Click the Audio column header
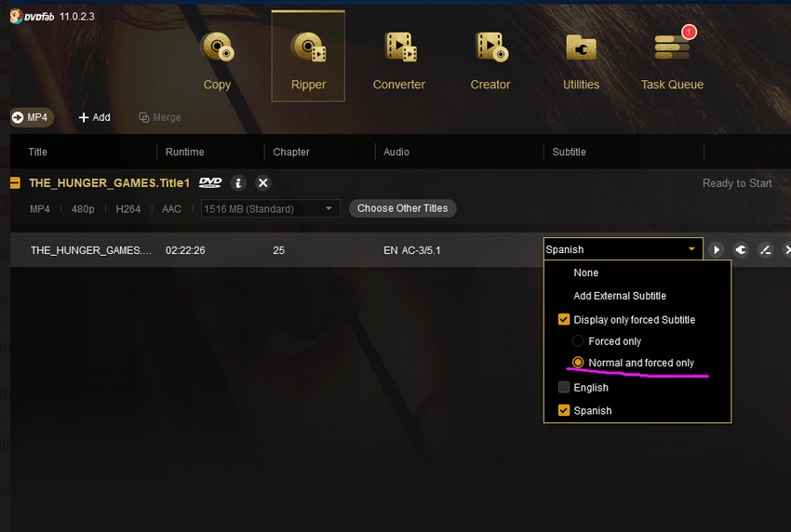The image size is (791, 532). tap(396, 152)
